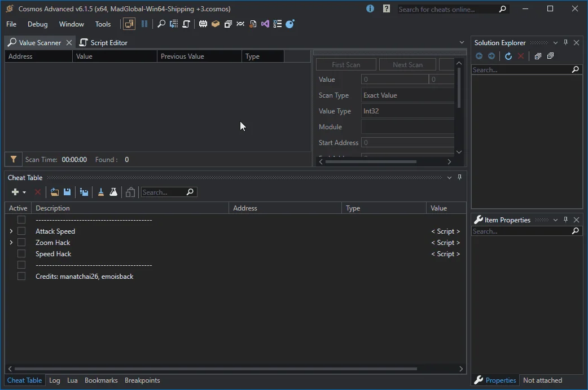The image size is (588, 390).
Task: Open the Value Type Int32 dropdown
Action: [407, 111]
